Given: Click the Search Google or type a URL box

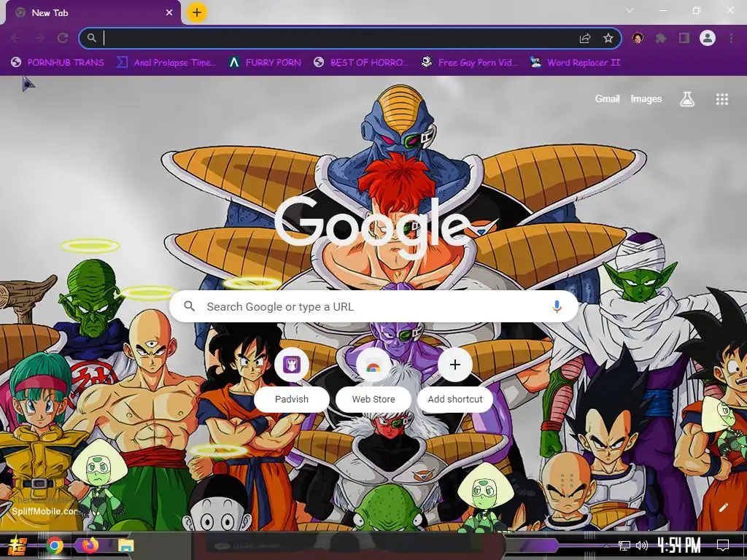Looking at the screenshot, I should point(374,307).
